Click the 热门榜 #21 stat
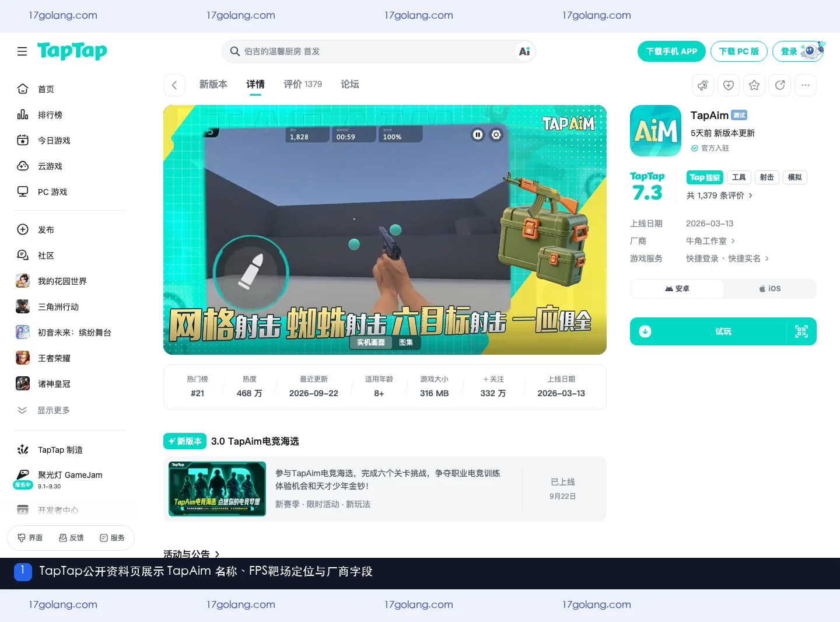The width and height of the screenshot is (840, 622). pos(197,386)
